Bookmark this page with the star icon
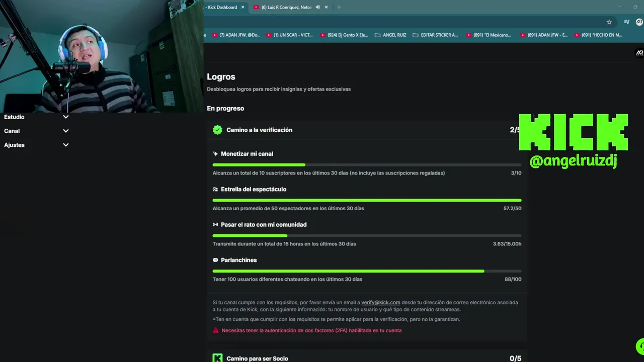 [x=609, y=22]
